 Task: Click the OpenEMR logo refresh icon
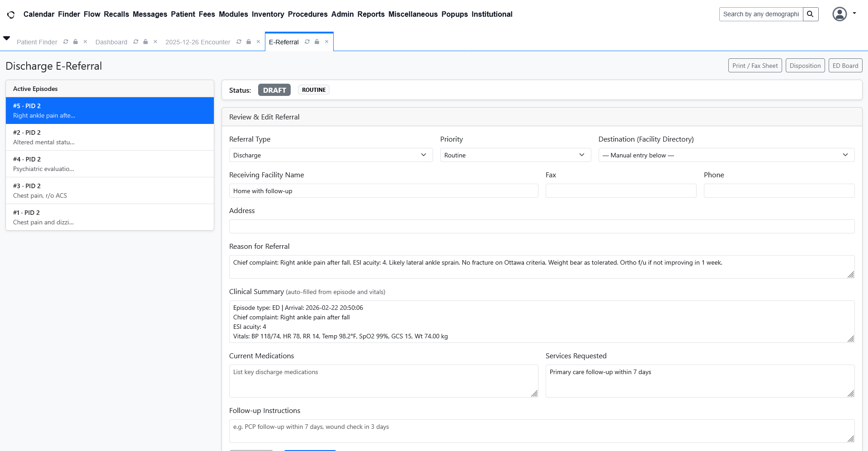(11, 14)
